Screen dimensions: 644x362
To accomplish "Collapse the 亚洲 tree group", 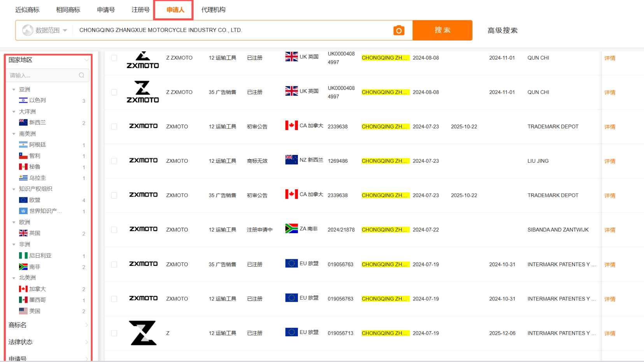I will [x=14, y=90].
